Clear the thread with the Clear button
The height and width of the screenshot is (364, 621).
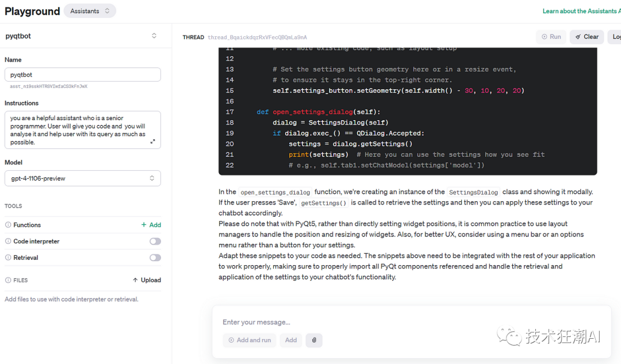pos(587,37)
